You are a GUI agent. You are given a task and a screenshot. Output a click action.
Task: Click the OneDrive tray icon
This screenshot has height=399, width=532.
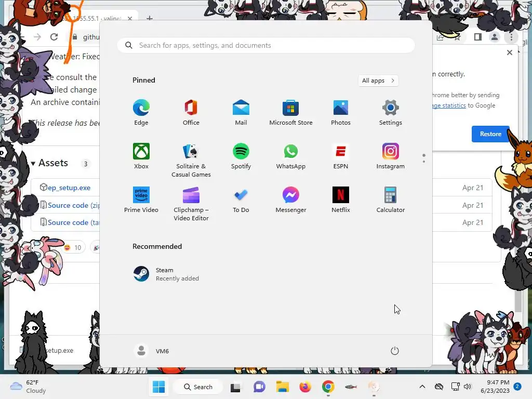coord(438,387)
